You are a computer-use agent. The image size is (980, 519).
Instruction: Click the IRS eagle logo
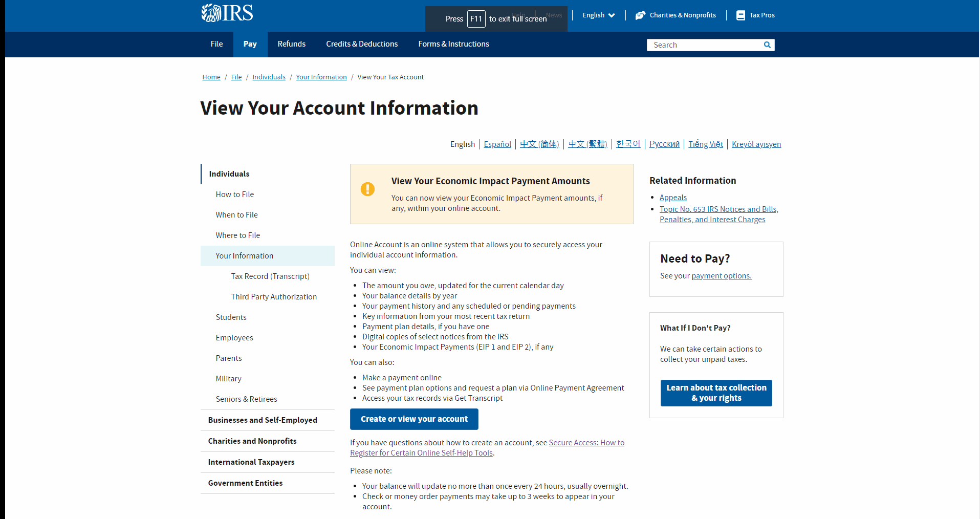click(x=210, y=13)
